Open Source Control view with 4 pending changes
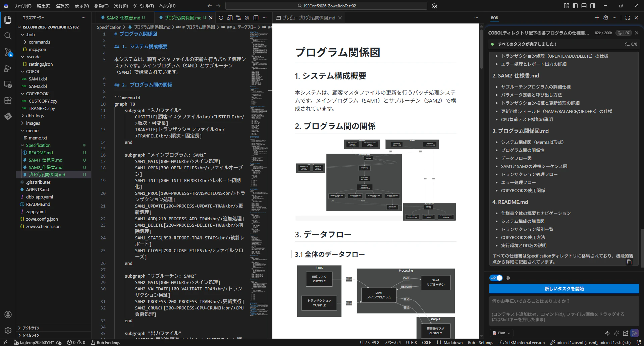 8,52
